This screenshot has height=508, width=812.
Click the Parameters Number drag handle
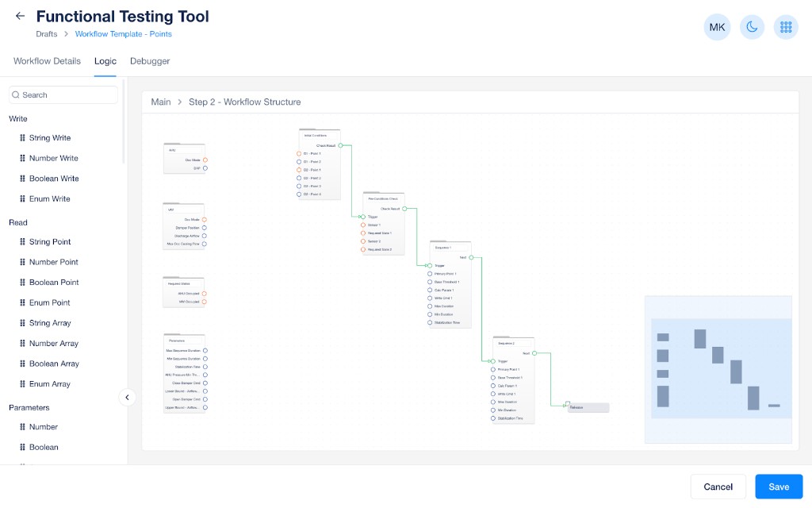pyautogui.click(x=22, y=426)
